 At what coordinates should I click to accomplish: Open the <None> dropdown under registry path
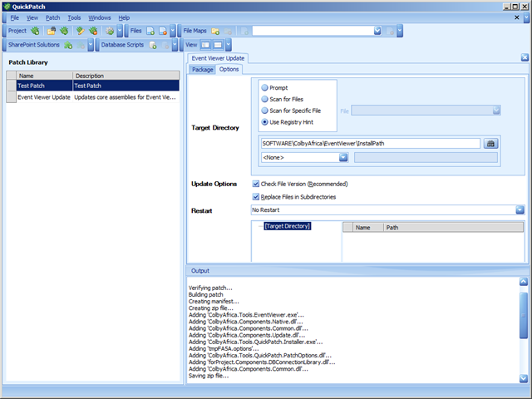point(343,157)
